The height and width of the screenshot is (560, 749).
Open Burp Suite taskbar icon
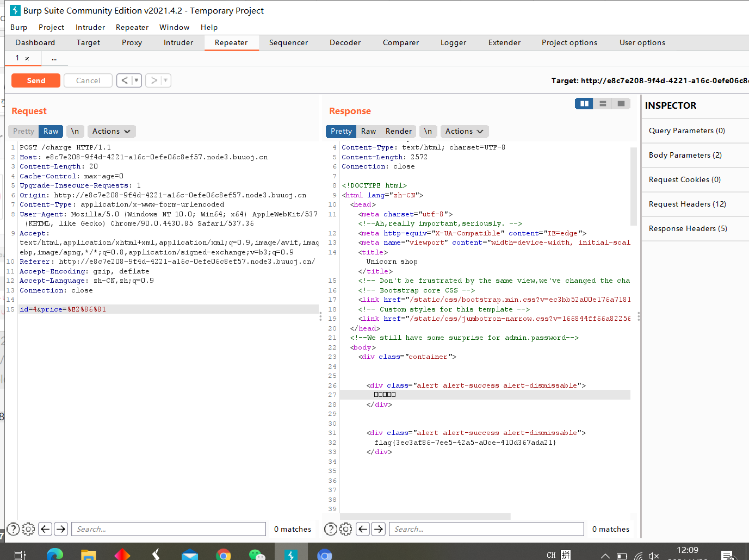291,554
